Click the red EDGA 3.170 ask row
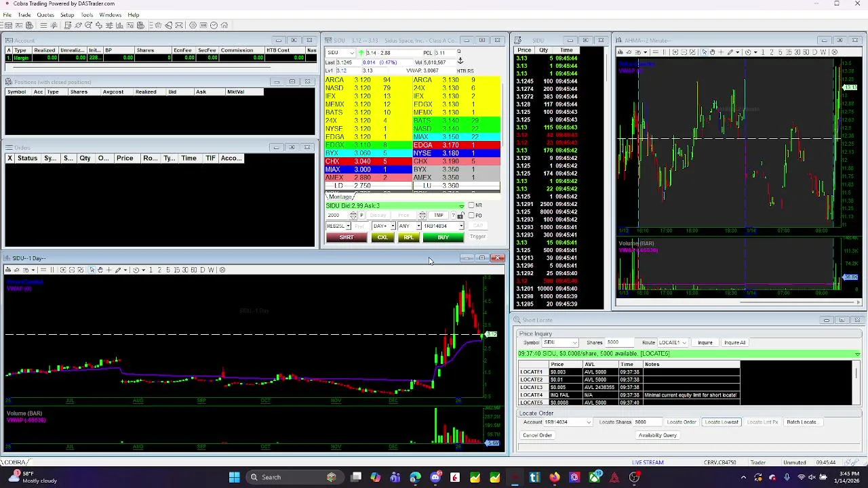This screenshot has height=488, width=868. [456, 145]
